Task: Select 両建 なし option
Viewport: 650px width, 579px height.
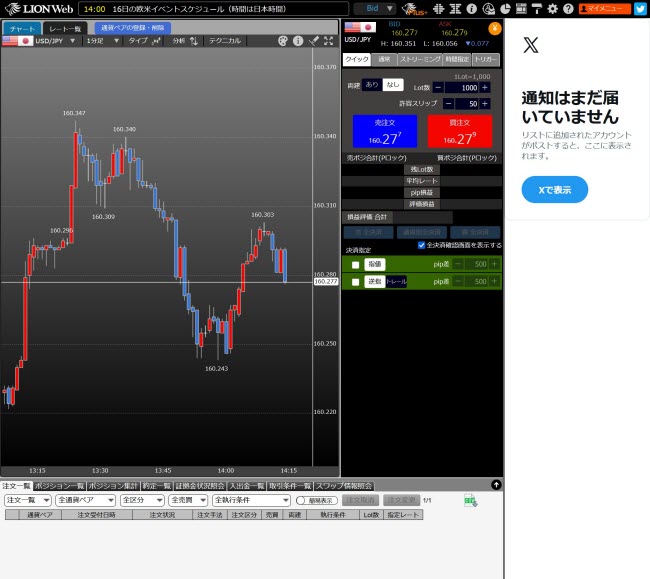Action: [393, 85]
